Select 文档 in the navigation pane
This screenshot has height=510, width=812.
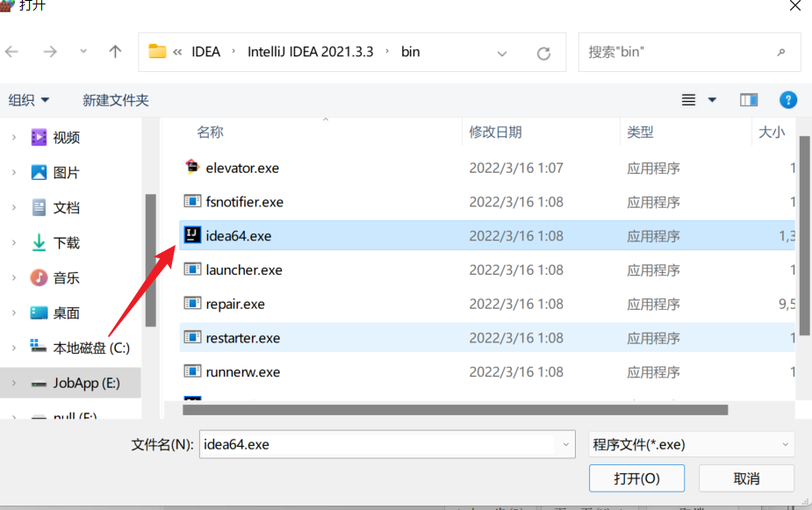click(67, 208)
